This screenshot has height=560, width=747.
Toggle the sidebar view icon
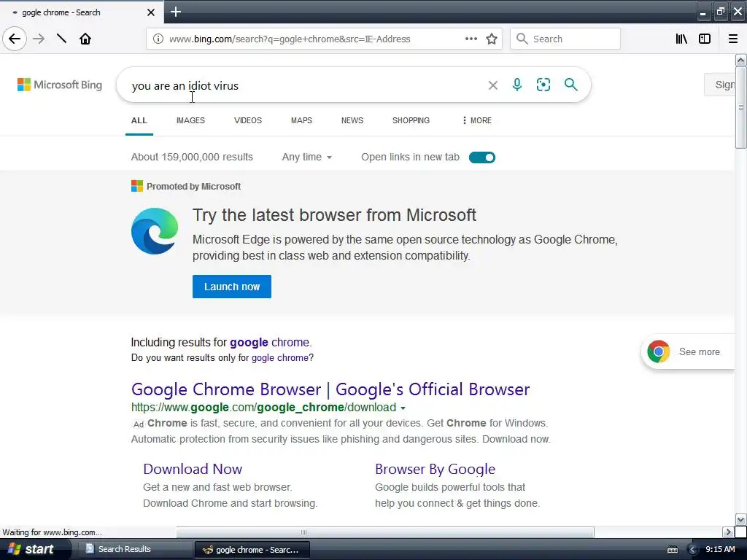pyautogui.click(x=705, y=39)
